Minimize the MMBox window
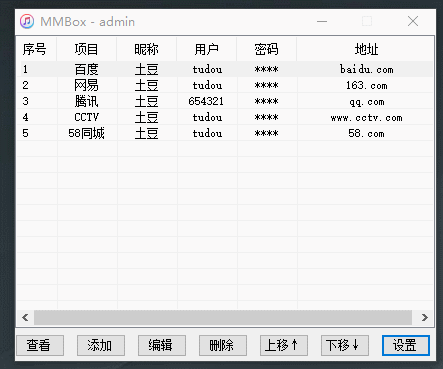 [x=322, y=22]
